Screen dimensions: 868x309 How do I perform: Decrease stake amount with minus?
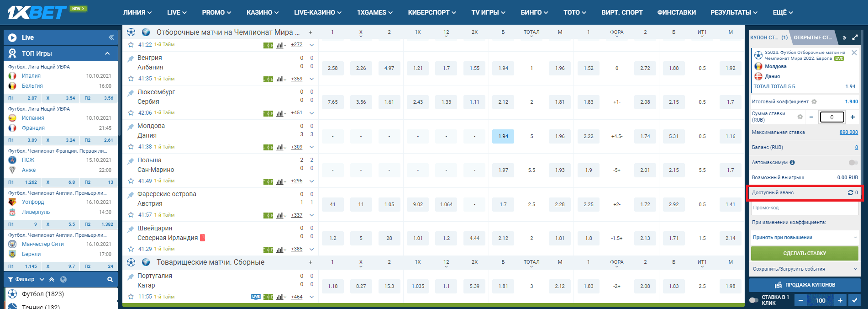[811, 117]
